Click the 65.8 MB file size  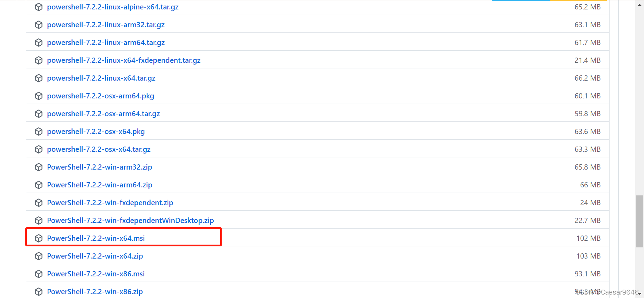tap(588, 167)
